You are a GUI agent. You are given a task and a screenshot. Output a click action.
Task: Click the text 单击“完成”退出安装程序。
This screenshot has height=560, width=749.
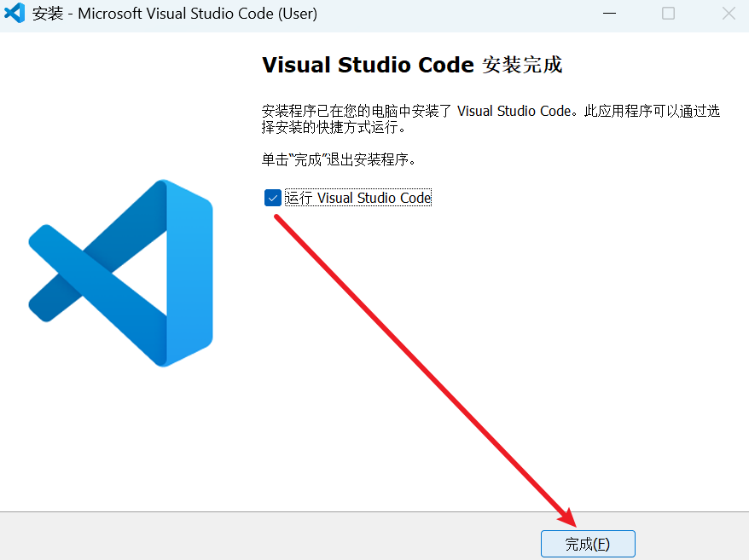(340, 159)
